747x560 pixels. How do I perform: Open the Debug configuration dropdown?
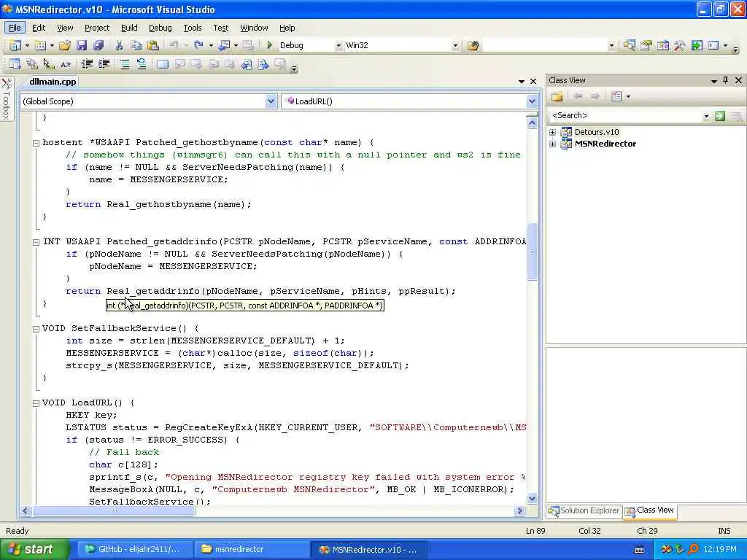338,46
